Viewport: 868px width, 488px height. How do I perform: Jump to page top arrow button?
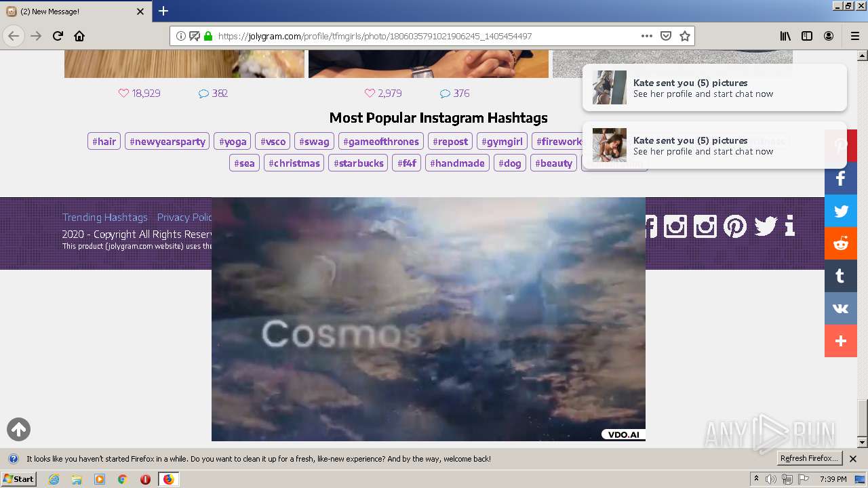[18, 429]
